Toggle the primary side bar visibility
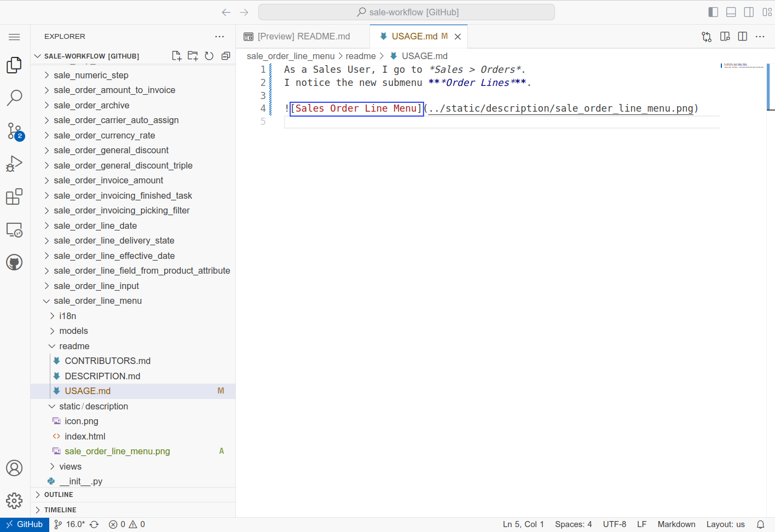The height and width of the screenshot is (532, 775). pos(713,12)
